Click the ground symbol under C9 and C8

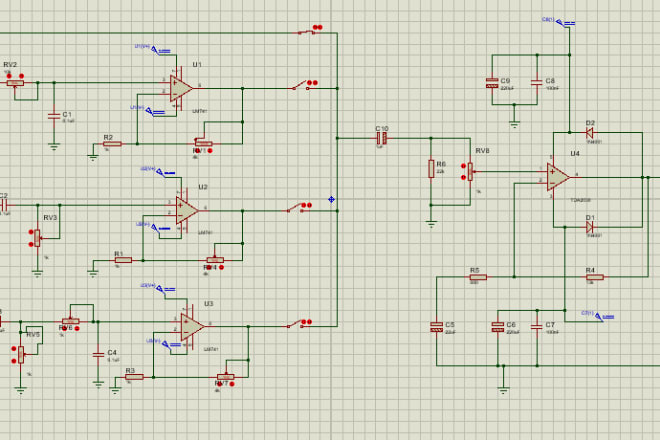coord(514,124)
